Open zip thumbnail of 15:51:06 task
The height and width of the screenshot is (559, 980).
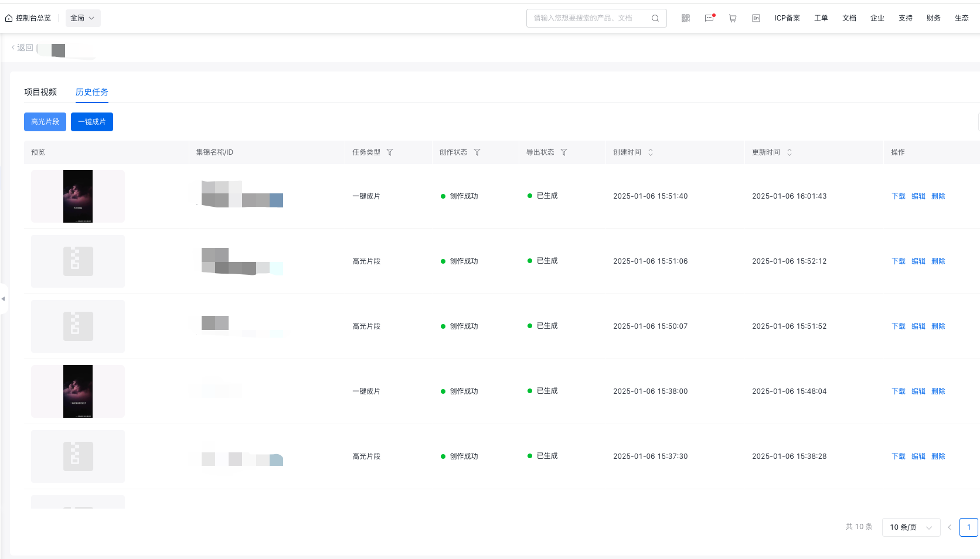click(78, 261)
